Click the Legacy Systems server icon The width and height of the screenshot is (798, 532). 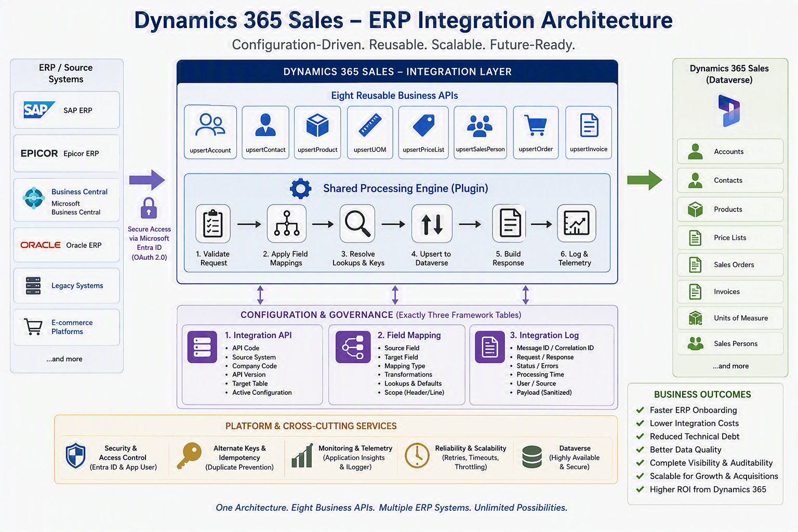coord(33,286)
